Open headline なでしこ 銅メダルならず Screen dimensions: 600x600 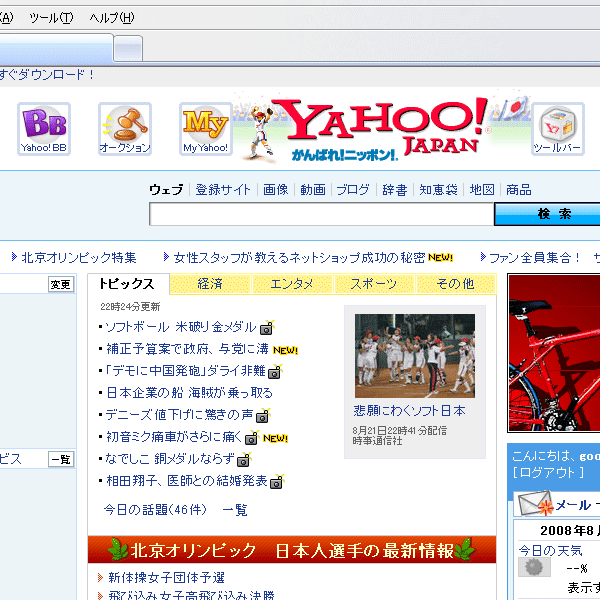tap(170, 459)
